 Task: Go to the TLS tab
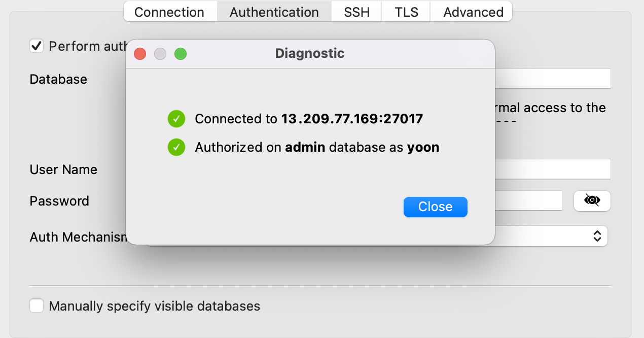click(x=406, y=12)
